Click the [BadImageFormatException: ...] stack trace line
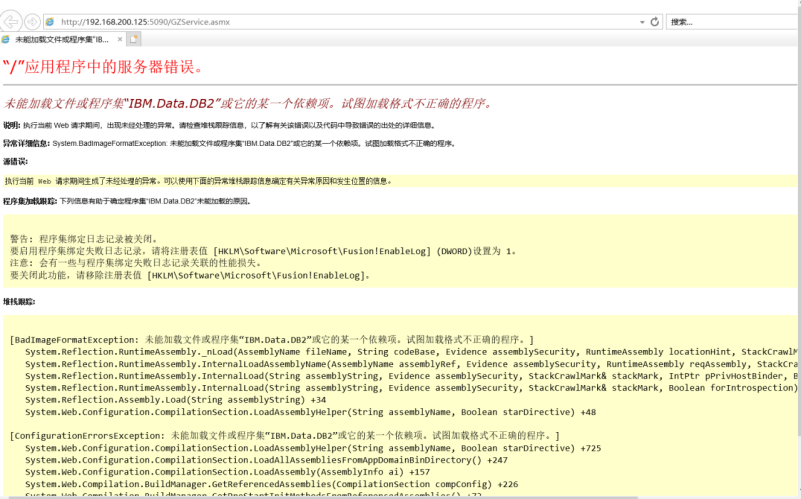 tap(272, 340)
